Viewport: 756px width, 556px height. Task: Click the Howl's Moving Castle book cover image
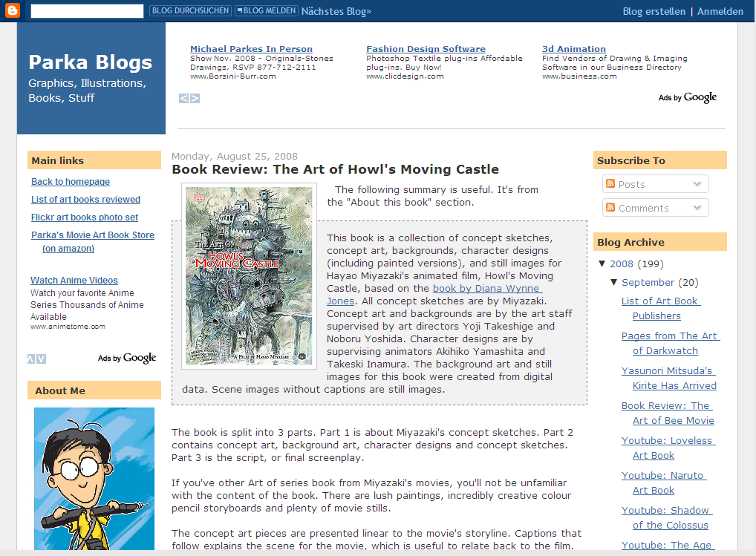click(249, 276)
